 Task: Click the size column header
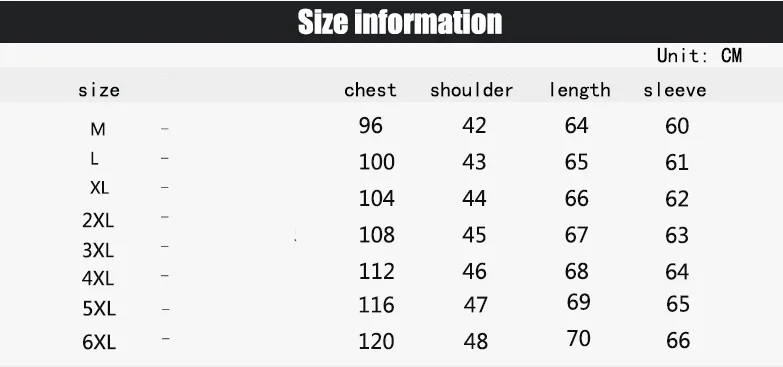[99, 90]
